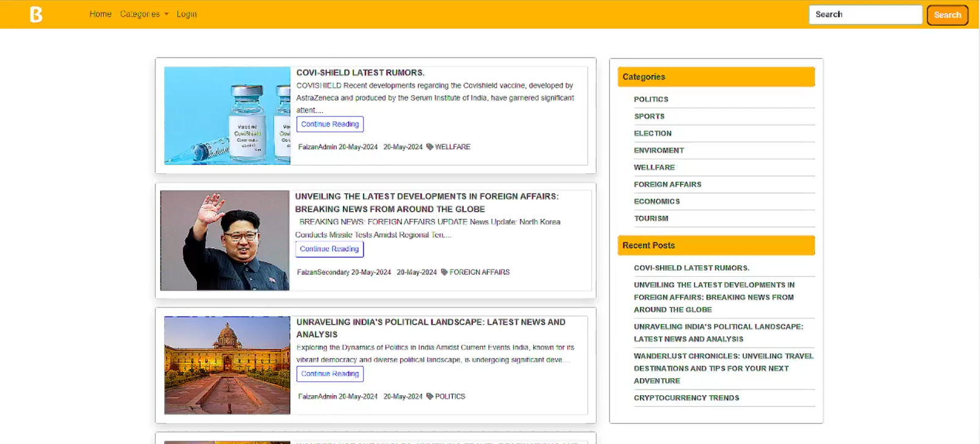The image size is (980, 444).
Task: Open the Indian parliament building thumbnail
Action: 227,365
